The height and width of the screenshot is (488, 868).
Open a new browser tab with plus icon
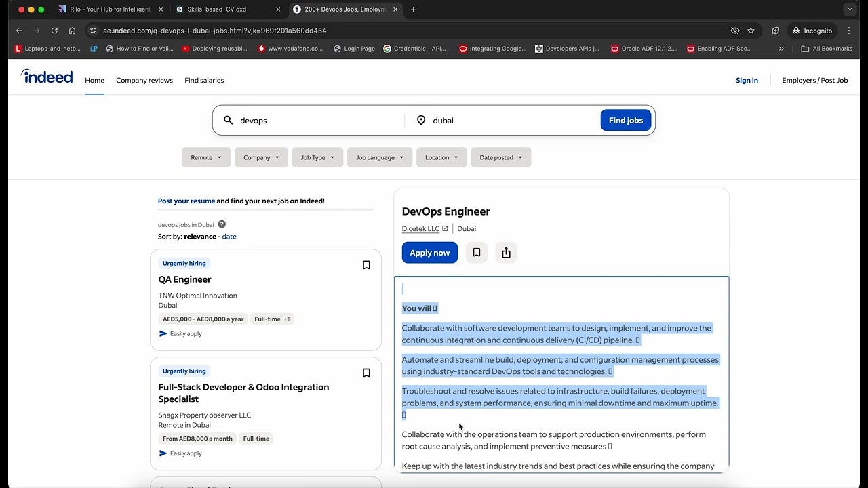coord(414,9)
